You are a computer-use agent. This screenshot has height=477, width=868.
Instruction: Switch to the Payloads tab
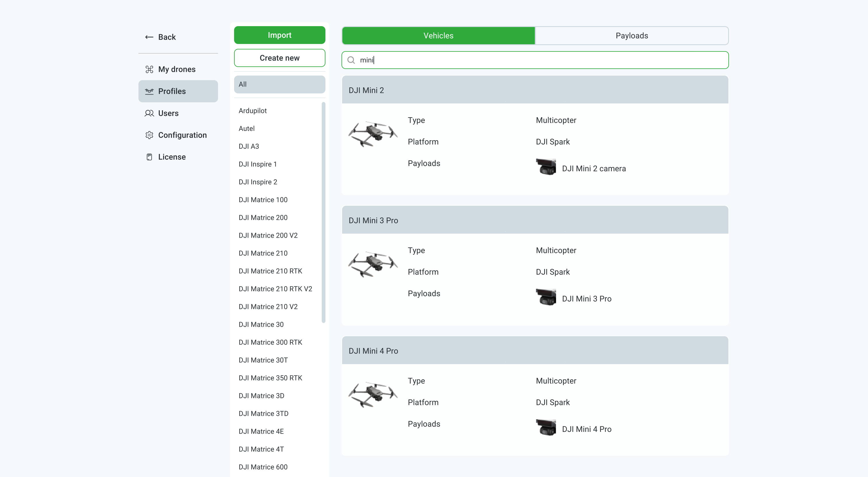tap(631, 36)
